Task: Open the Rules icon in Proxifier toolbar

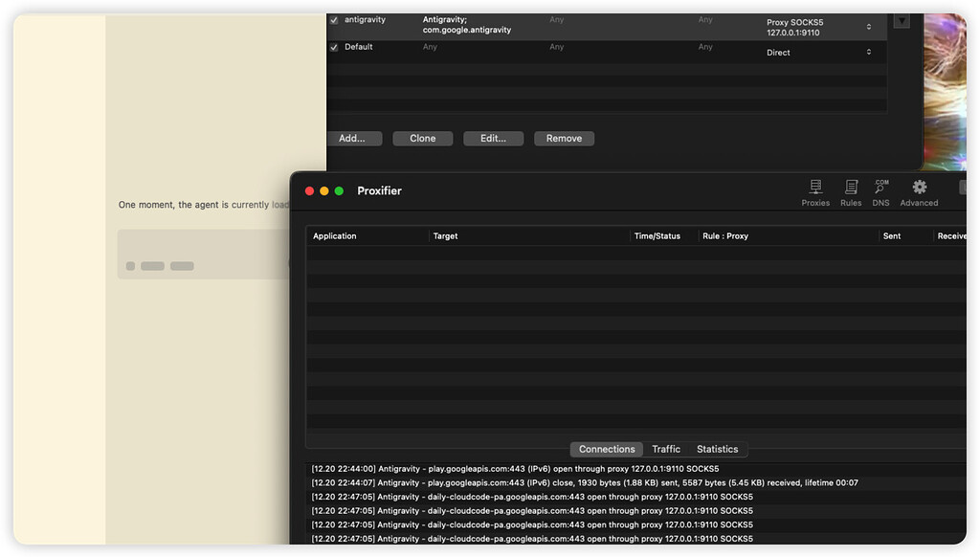Action: tap(851, 192)
